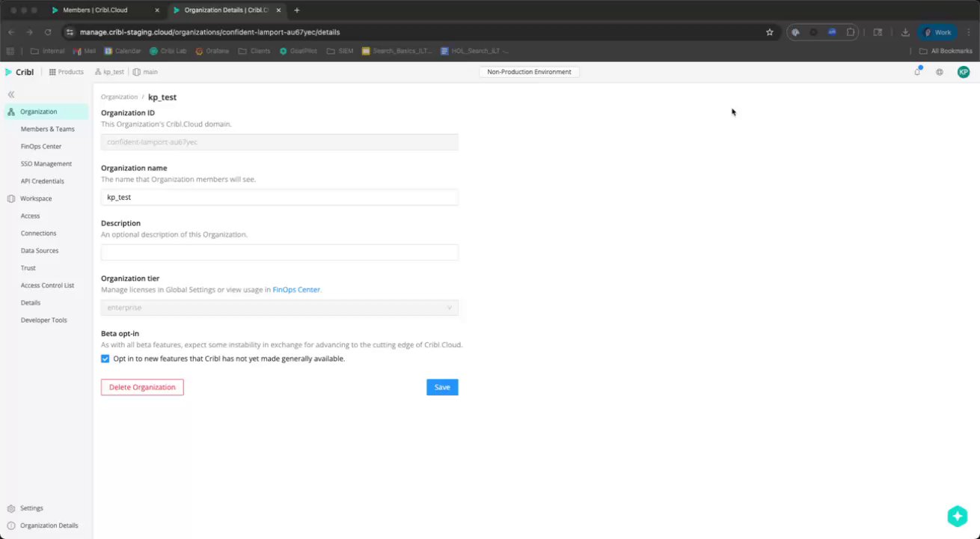The height and width of the screenshot is (539, 980).
Task: Open the FinOps Center link
Action: (x=296, y=290)
